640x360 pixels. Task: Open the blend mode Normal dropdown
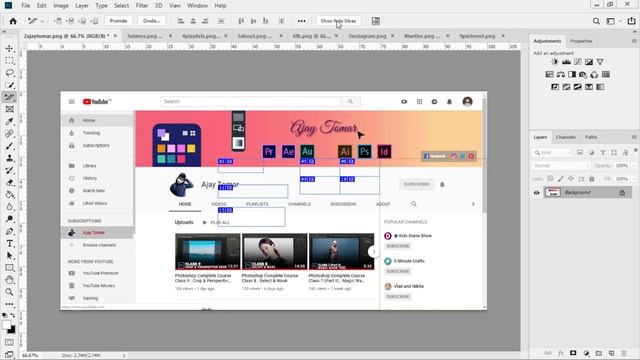point(561,166)
